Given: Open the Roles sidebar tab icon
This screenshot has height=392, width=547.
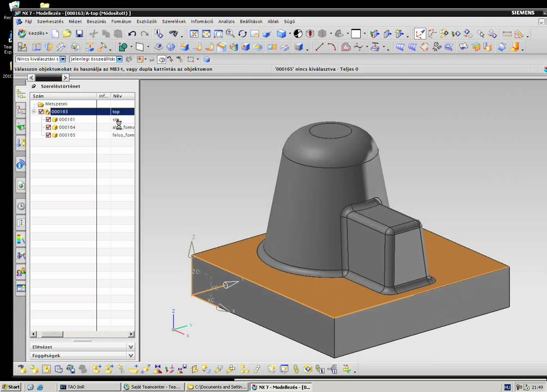Looking at the screenshot, I should (21, 272).
